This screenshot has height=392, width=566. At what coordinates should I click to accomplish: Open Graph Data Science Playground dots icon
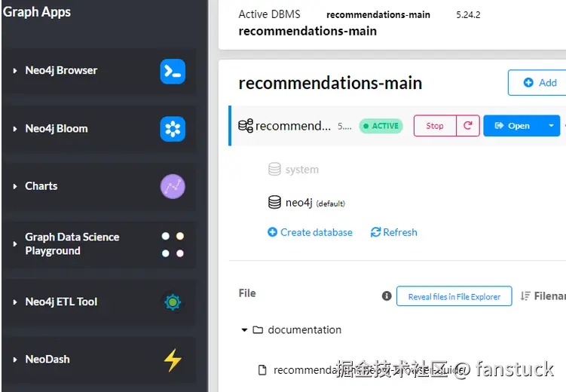pyautogui.click(x=173, y=244)
